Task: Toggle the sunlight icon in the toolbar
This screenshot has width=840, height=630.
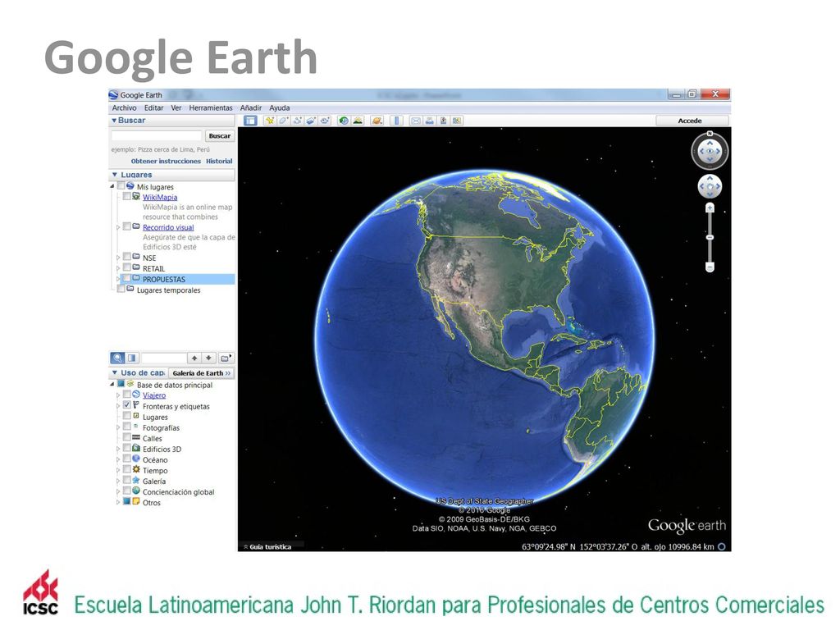Action: [x=358, y=121]
